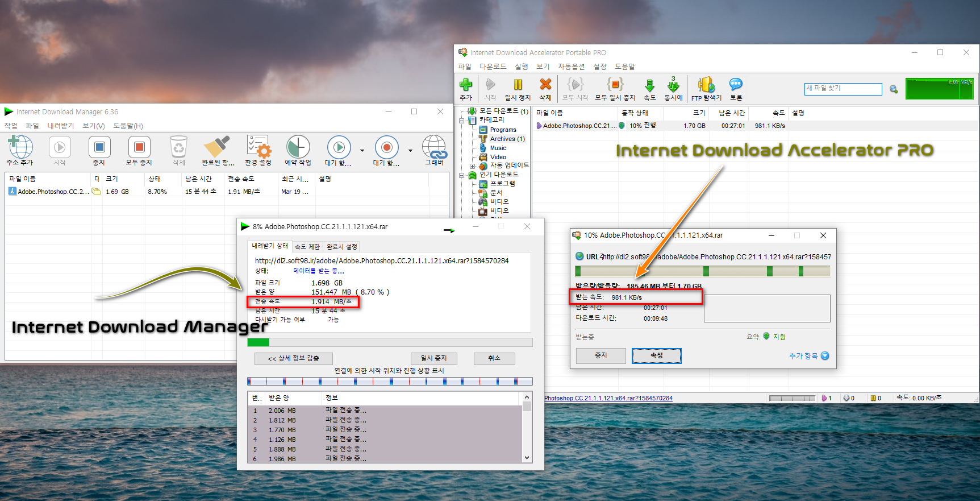
Task: Open dropdown arrow beside stop queue icon
Action: 410,151
